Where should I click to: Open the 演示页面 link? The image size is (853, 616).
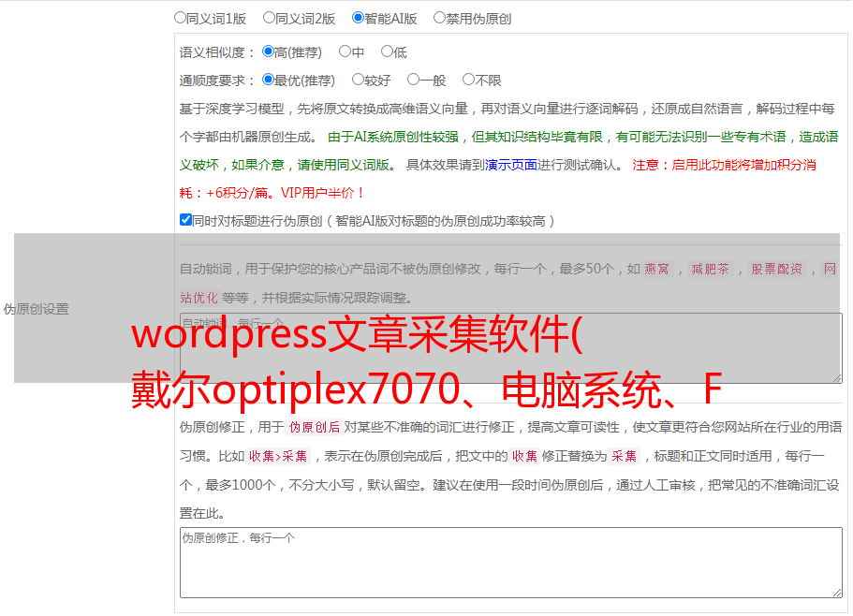click(511, 165)
